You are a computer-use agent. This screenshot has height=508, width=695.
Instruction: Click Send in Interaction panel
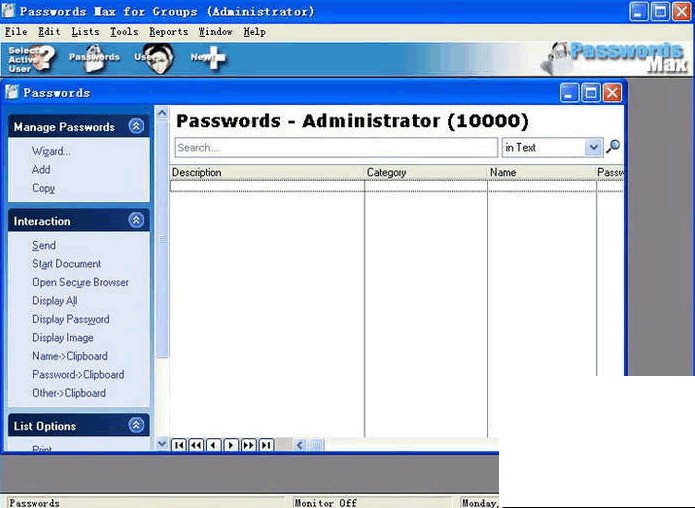coord(43,245)
